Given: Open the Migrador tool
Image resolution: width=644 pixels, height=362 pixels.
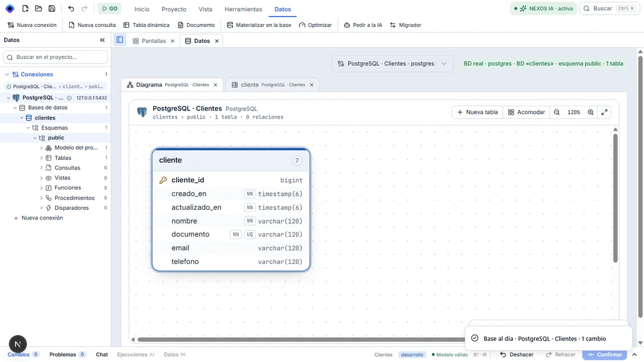Looking at the screenshot, I should click(x=406, y=25).
